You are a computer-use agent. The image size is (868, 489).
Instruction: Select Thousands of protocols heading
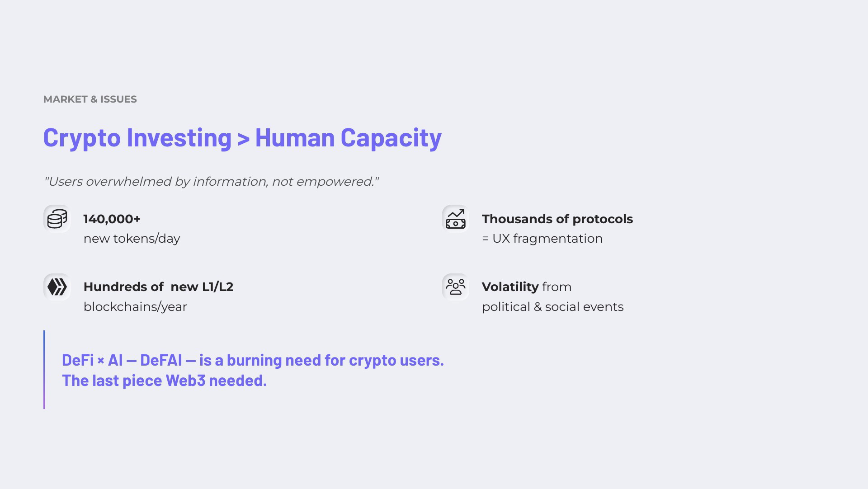point(557,219)
